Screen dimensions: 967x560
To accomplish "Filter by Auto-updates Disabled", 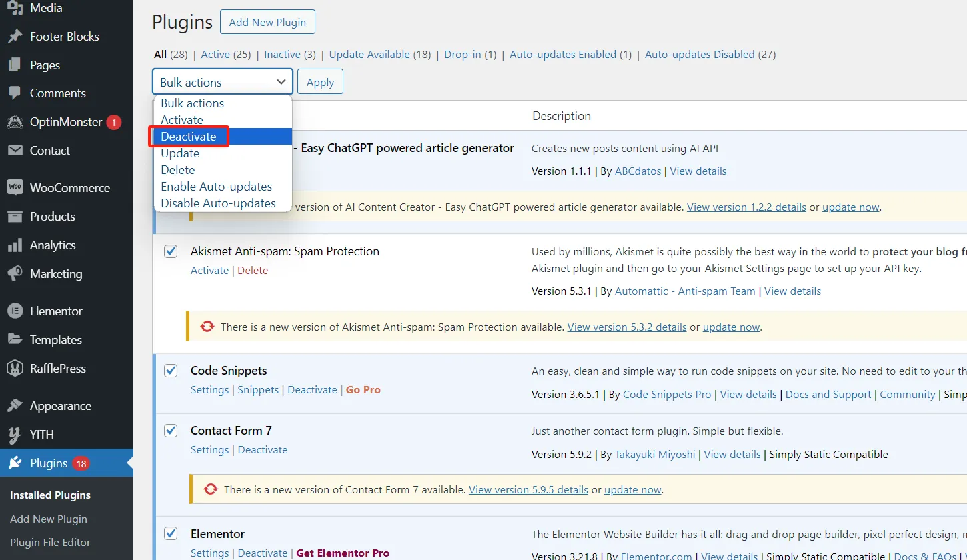I will point(700,55).
